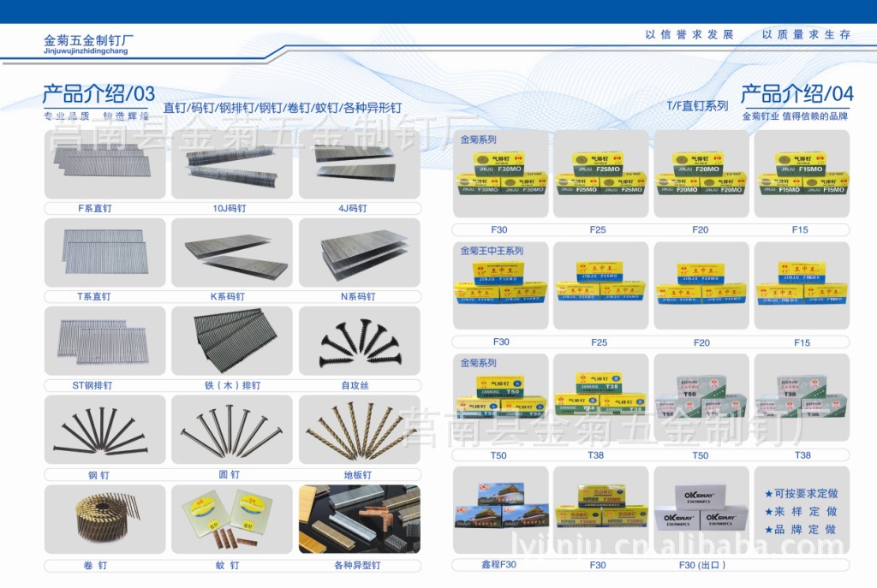Select the T/F直钉系列 heading
The image size is (877, 588).
[x=697, y=105]
